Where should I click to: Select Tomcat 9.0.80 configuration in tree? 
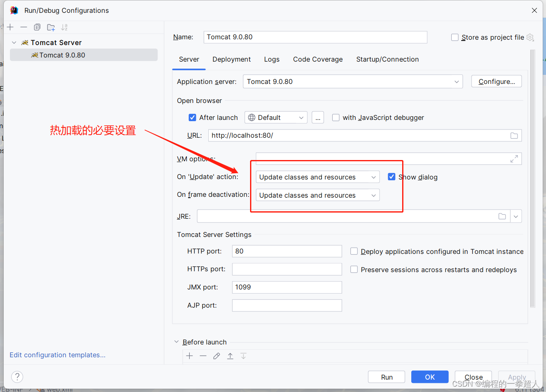tap(83, 55)
